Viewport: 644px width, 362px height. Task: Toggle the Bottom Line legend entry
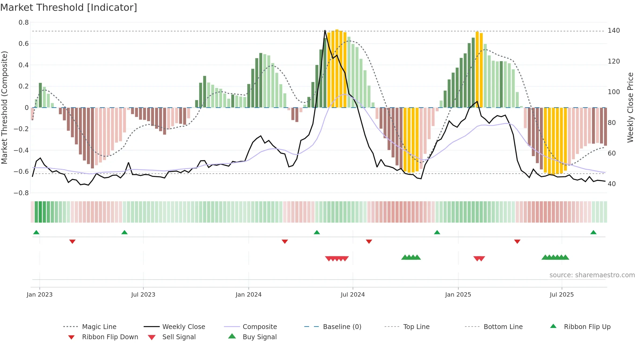[494, 327]
